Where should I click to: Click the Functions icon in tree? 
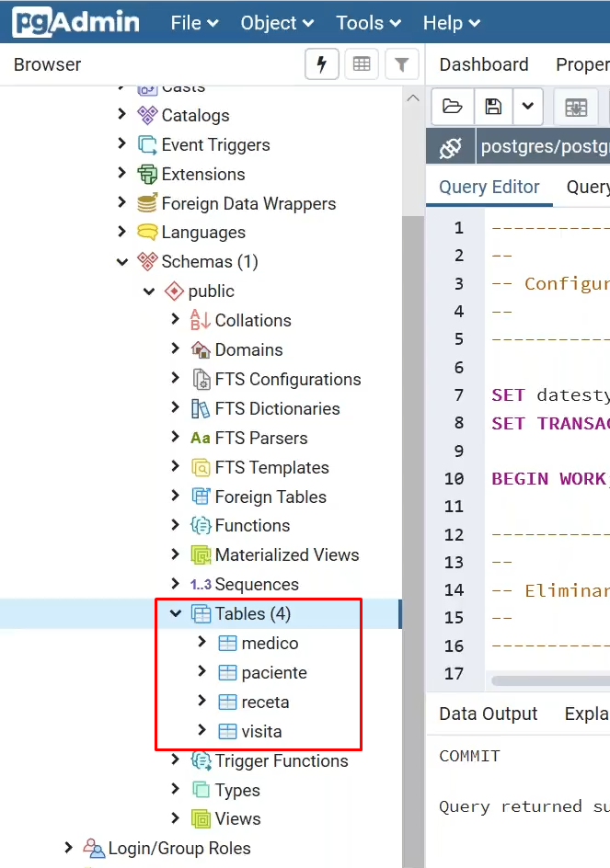(201, 525)
